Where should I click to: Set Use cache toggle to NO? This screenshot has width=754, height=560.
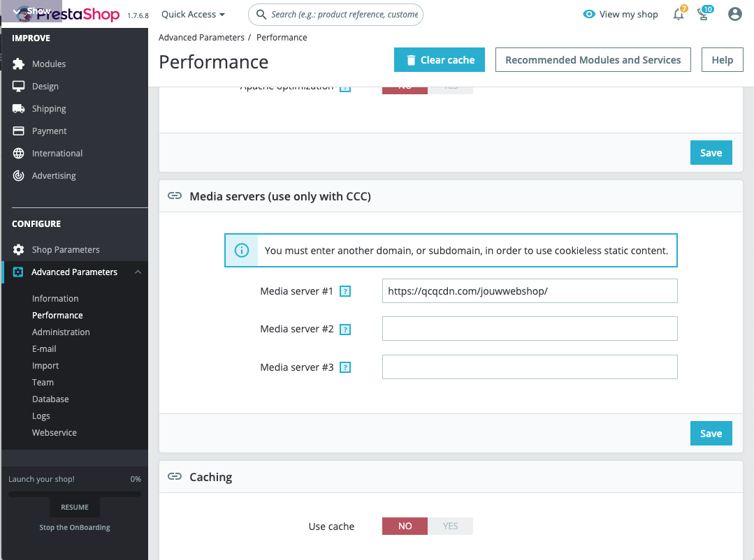405,526
